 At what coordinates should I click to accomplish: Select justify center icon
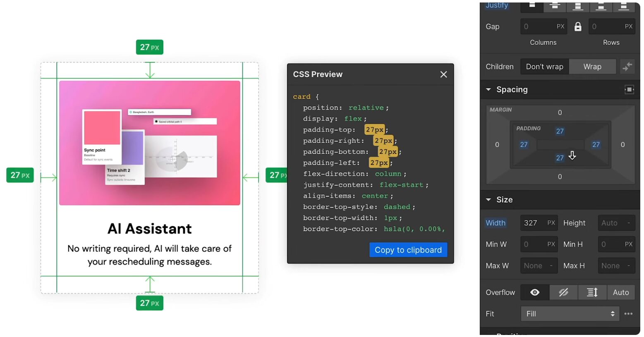[555, 6]
